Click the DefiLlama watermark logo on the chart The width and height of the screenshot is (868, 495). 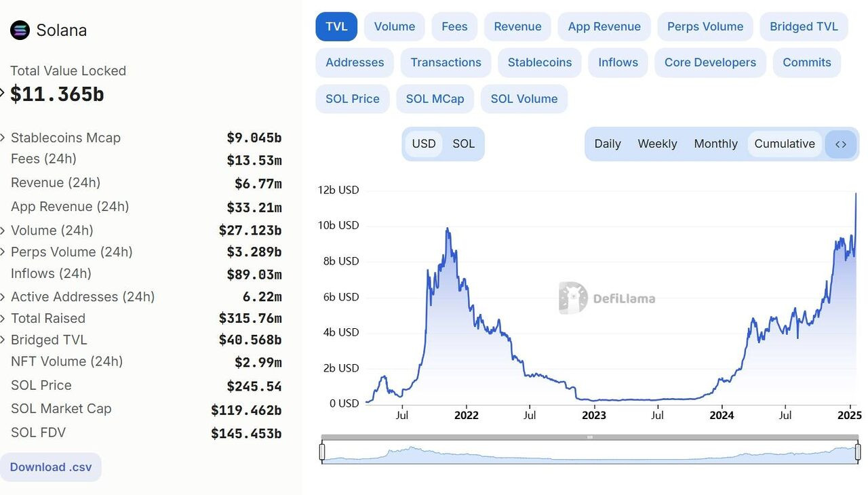[606, 298]
